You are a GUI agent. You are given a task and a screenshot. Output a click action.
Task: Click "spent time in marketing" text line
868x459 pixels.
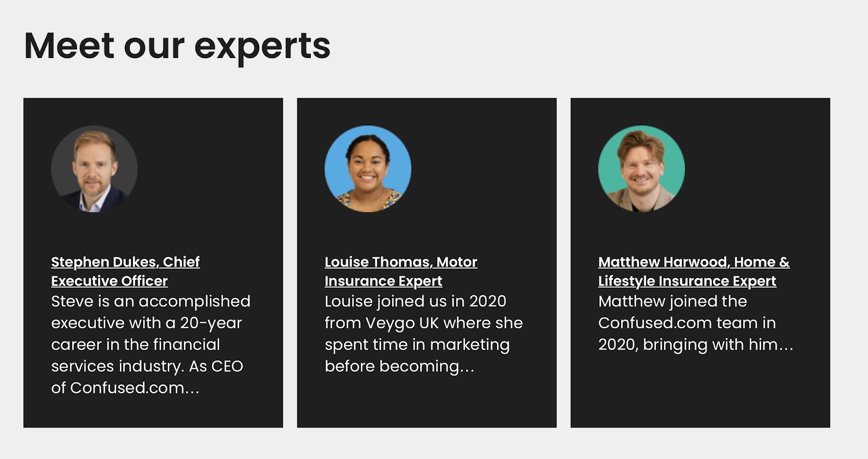[417, 345]
